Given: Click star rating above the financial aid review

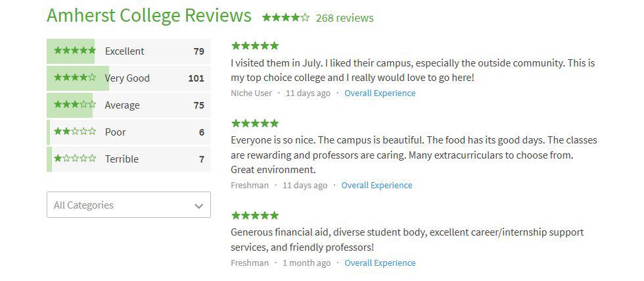Looking at the screenshot, I should [x=255, y=215].
